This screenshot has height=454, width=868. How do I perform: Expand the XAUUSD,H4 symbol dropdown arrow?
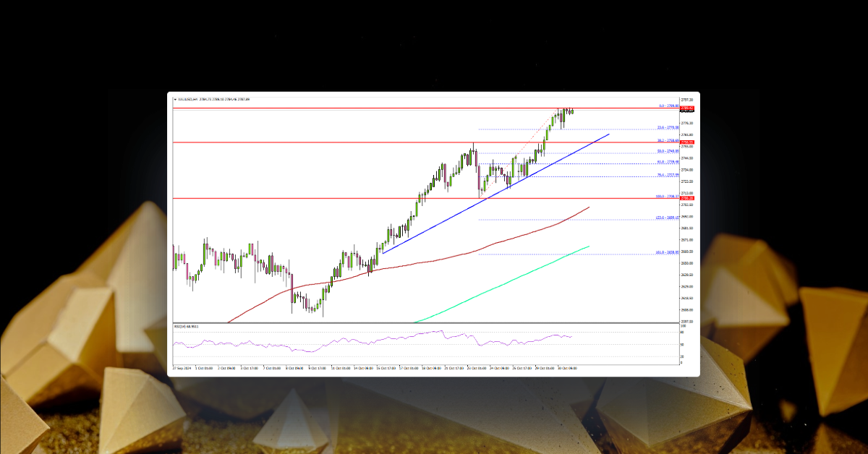[x=176, y=99]
